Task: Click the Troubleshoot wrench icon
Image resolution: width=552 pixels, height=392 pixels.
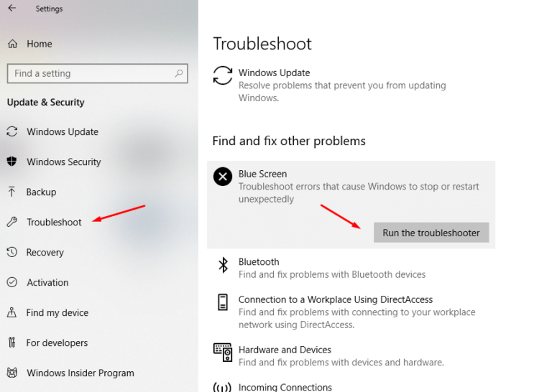Action: (x=12, y=222)
